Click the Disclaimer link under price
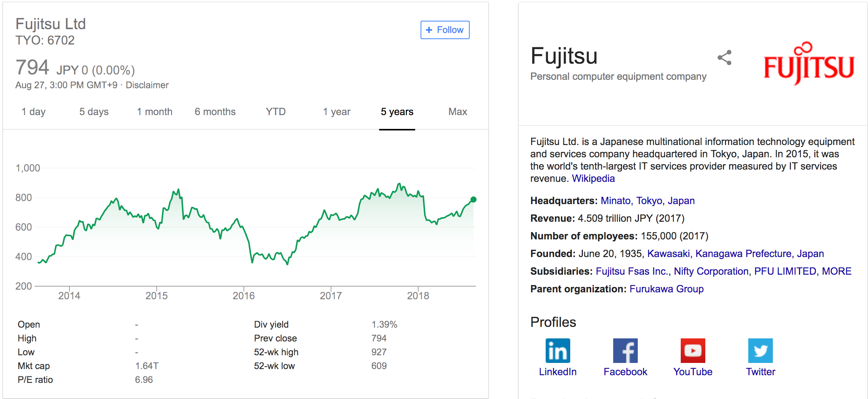The width and height of the screenshot is (868, 399). [x=147, y=85]
